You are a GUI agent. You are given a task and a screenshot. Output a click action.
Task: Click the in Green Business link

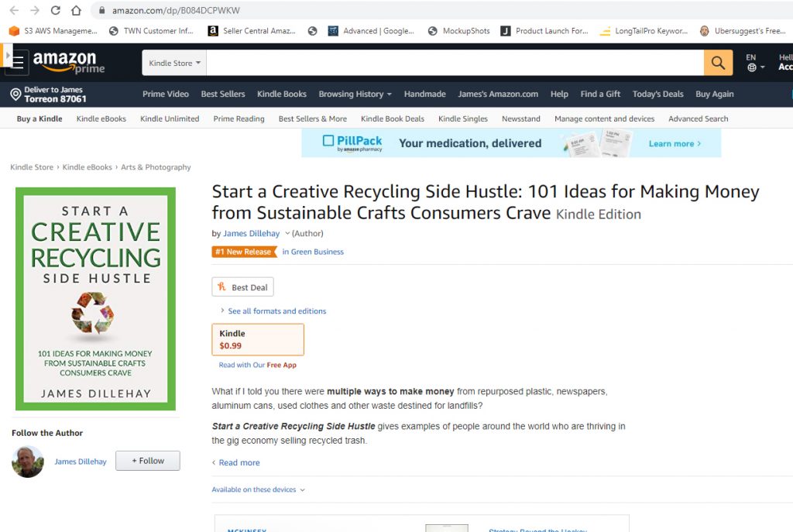313,252
